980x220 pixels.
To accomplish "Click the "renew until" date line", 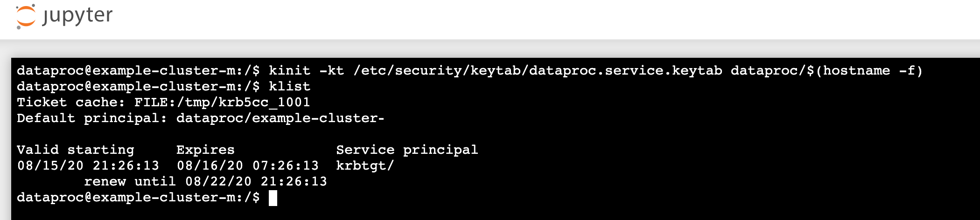I will (x=205, y=182).
